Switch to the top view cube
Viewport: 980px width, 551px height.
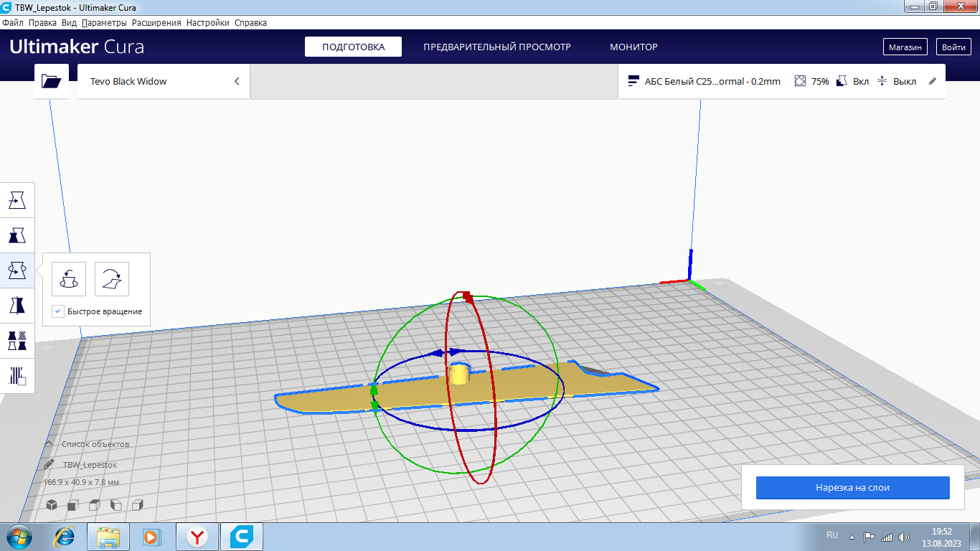[94, 505]
